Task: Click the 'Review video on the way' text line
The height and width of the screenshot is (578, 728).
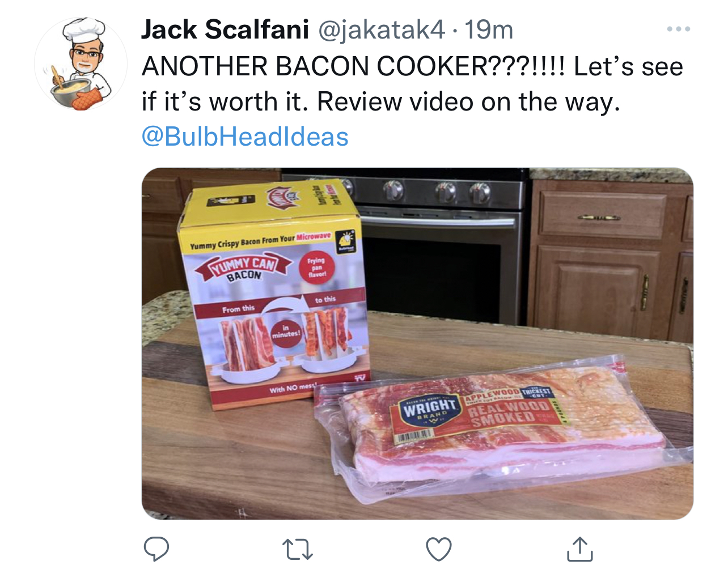Action: [468, 102]
